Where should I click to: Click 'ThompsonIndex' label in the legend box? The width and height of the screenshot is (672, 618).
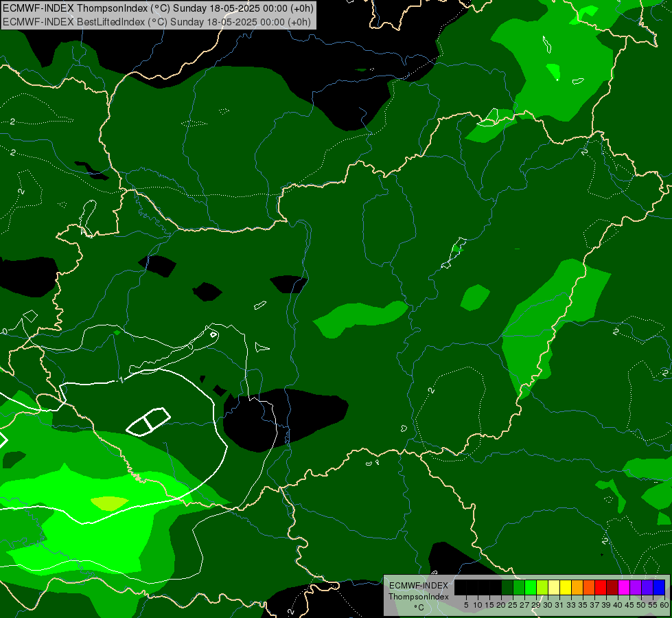point(418,597)
